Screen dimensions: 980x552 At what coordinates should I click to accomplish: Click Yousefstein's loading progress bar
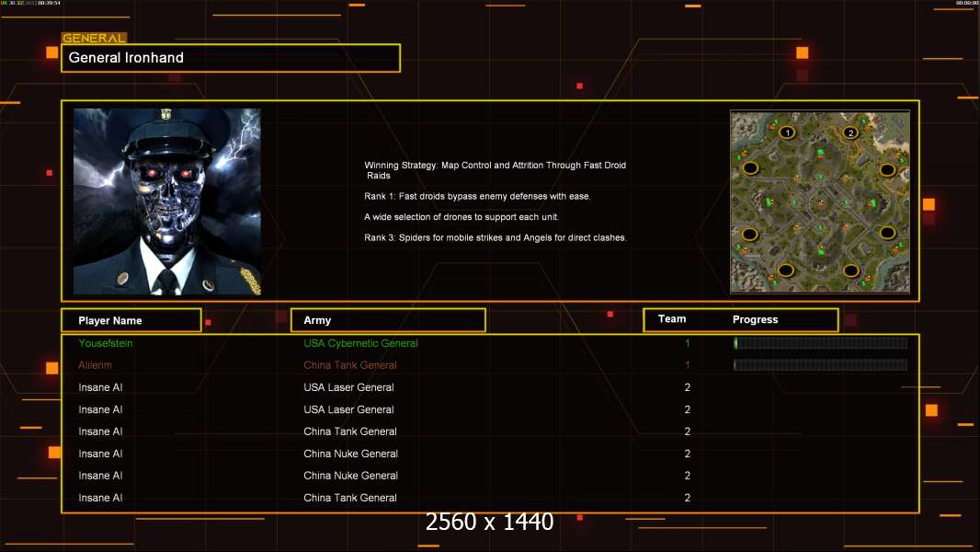pos(820,343)
